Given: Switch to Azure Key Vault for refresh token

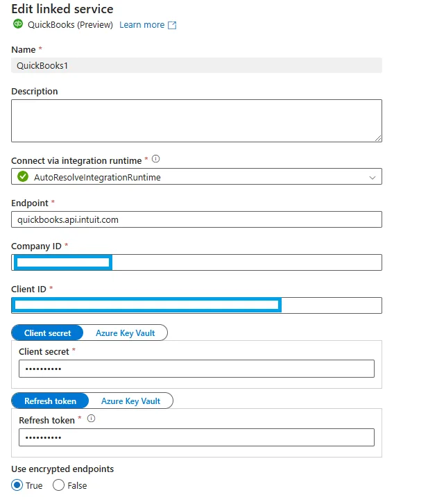Looking at the screenshot, I should [130, 401].
